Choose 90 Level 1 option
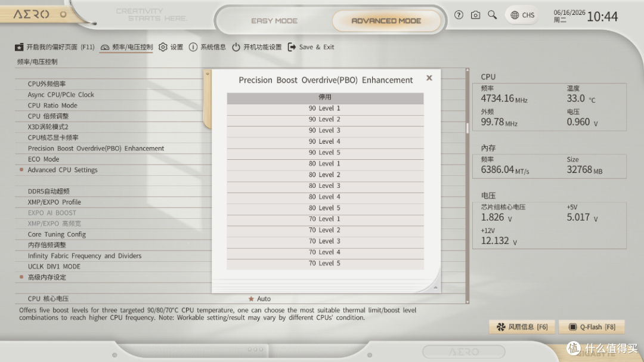This screenshot has height=362, width=644. (x=325, y=109)
